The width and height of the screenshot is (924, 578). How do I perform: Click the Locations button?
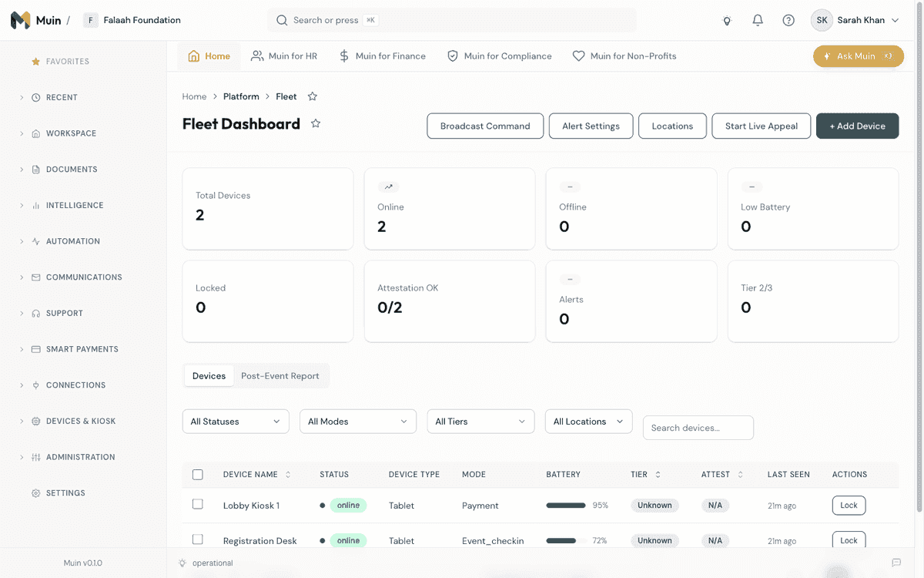click(672, 126)
